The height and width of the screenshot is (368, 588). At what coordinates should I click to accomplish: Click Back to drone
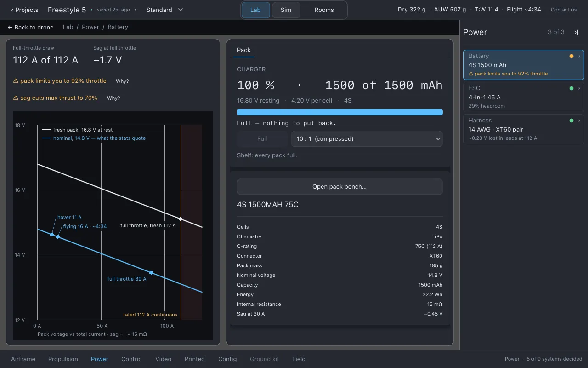30,27
